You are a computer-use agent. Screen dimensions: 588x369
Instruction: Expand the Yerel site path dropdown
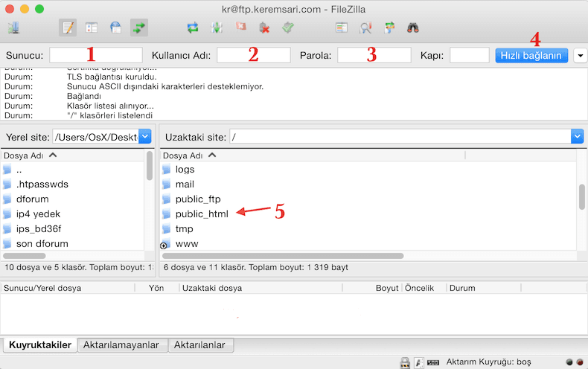(144, 136)
